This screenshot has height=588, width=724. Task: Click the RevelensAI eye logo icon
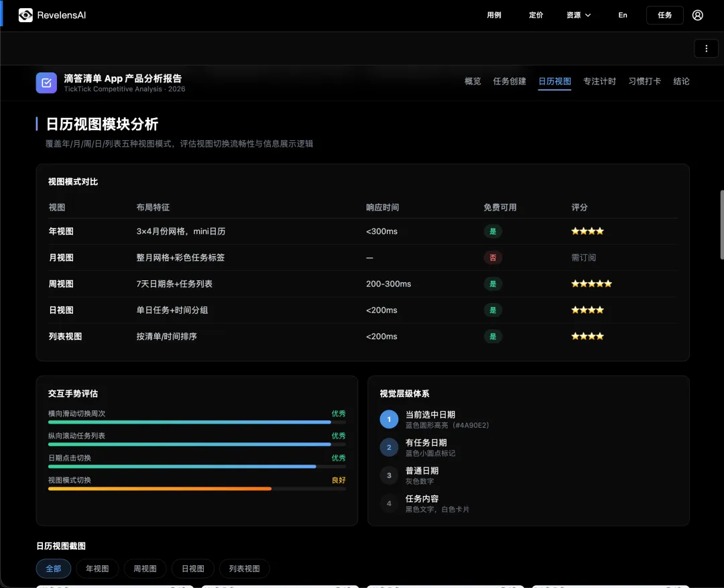click(25, 15)
